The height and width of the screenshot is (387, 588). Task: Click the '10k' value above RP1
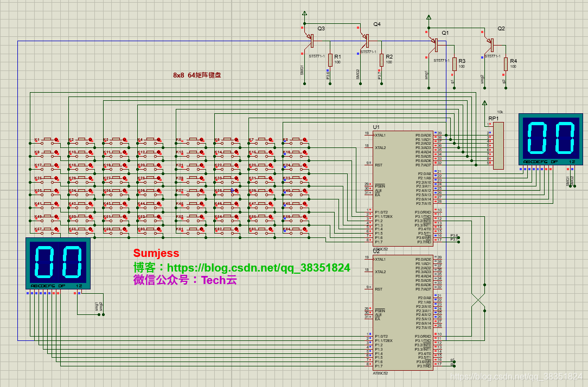tap(500, 112)
